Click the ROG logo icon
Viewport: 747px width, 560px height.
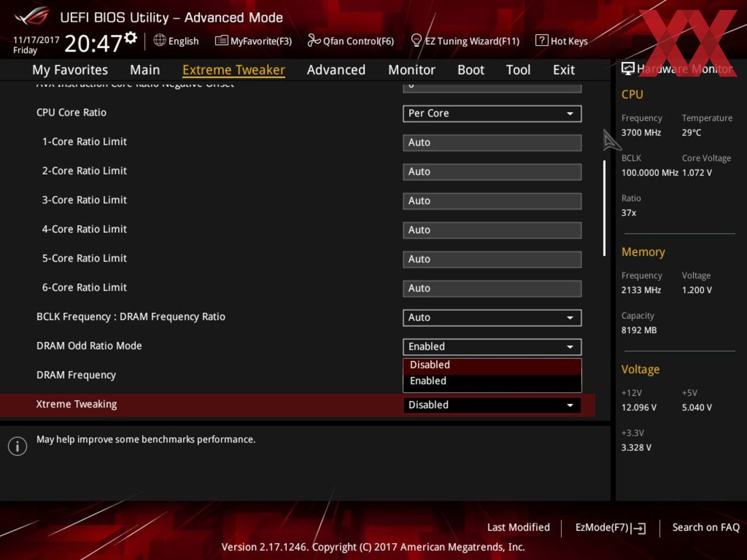(32, 16)
